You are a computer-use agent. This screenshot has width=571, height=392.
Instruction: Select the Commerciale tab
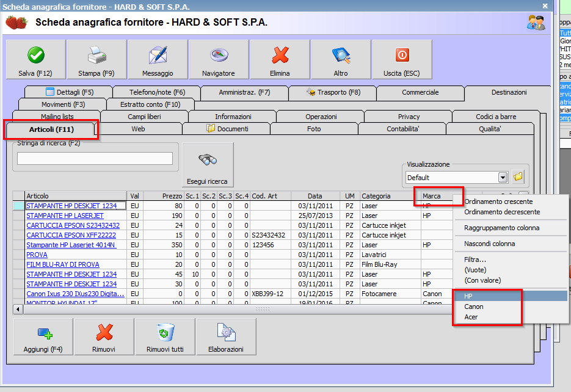pos(420,92)
